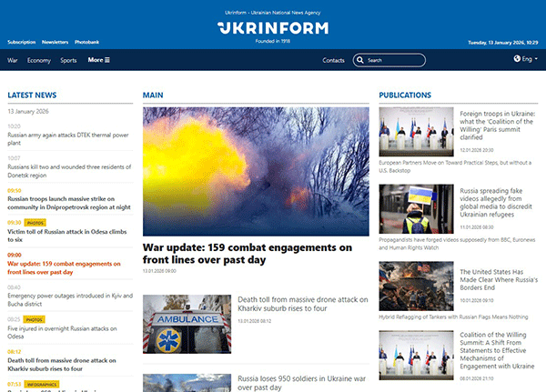The height and width of the screenshot is (392, 546).
Task: Open the War section
Action: point(13,60)
